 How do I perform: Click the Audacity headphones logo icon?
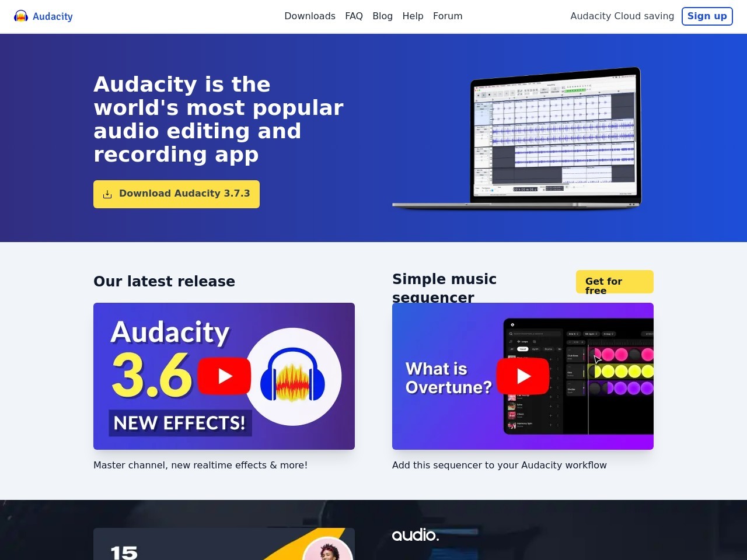(21, 16)
